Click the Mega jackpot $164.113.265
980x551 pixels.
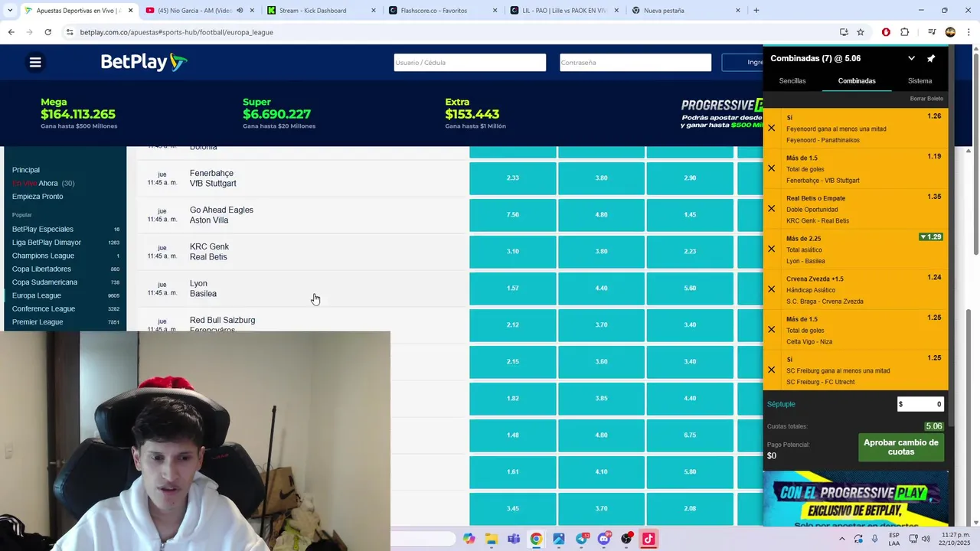click(79, 114)
